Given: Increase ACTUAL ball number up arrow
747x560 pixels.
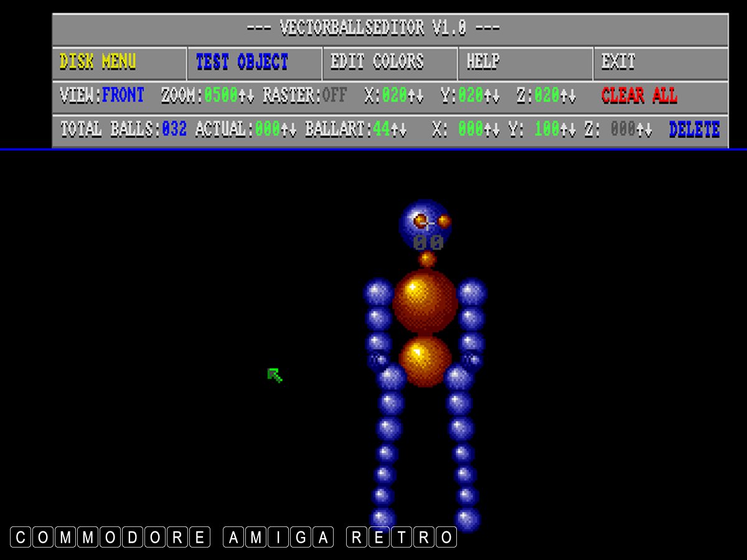Looking at the screenshot, I should [284, 130].
